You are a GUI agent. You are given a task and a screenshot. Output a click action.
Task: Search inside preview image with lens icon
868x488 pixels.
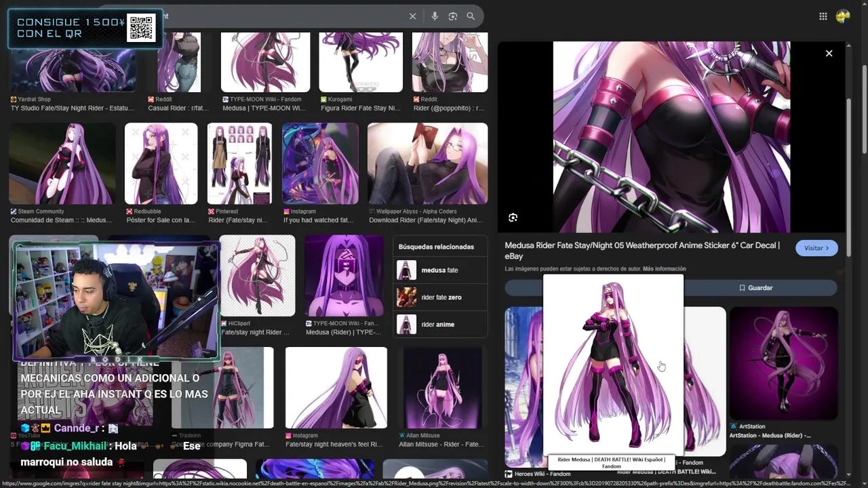[x=513, y=218]
